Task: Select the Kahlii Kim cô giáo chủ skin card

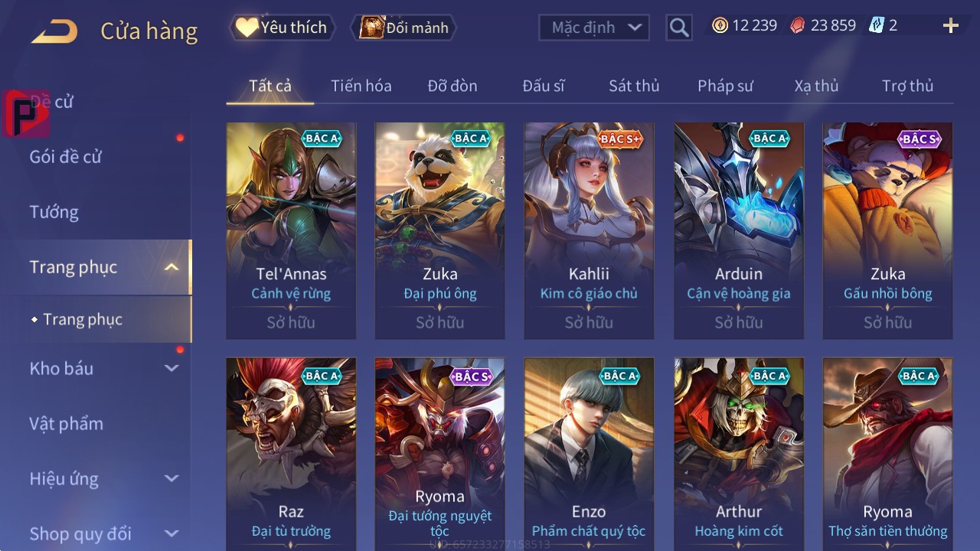Action: (589, 230)
